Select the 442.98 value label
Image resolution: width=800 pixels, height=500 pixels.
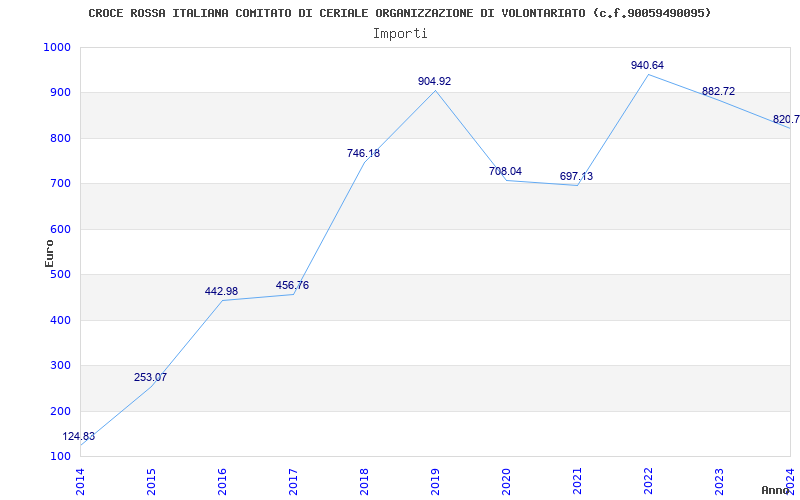click(221, 291)
